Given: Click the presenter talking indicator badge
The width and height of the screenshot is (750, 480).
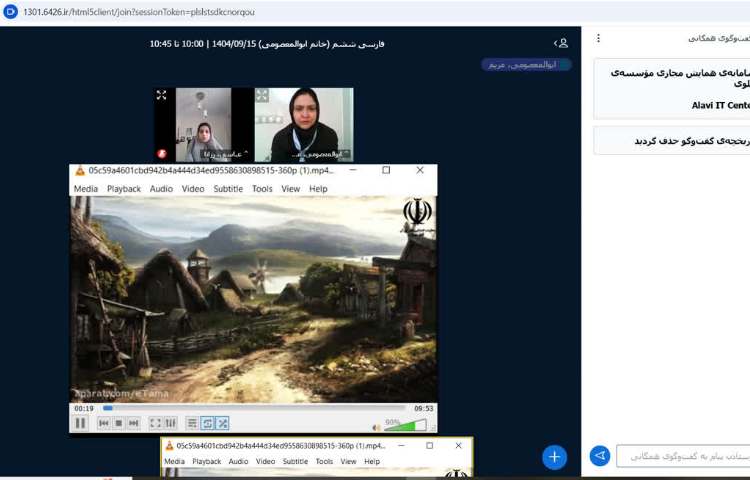Looking at the screenshot, I should tap(526, 65).
